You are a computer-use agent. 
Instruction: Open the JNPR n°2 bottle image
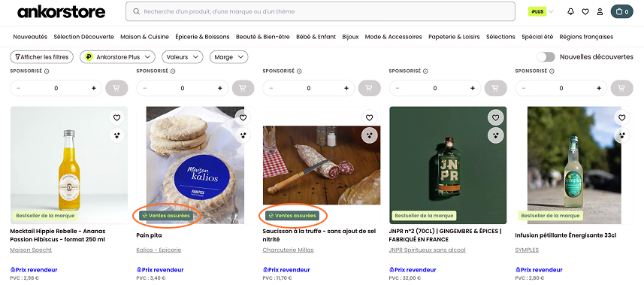(448, 165)
